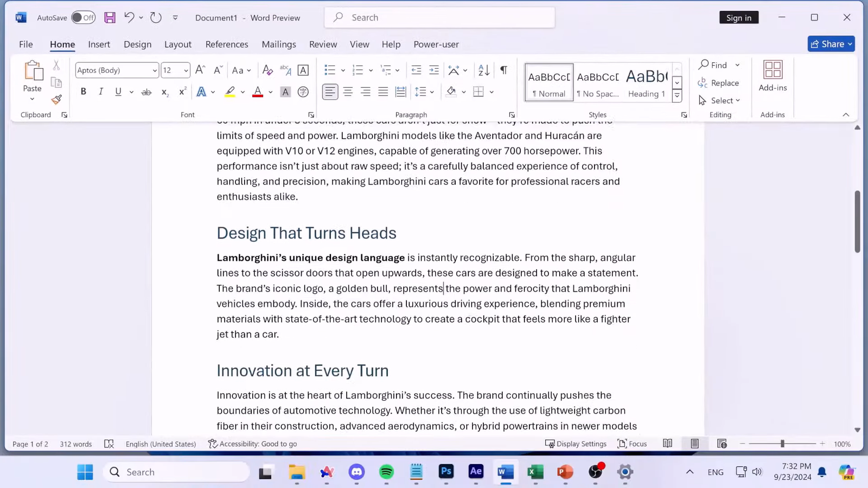The width and height of the screenshot is (868, 488).
Task: Open the Review ribbon tab
Action: pos(323,44)
